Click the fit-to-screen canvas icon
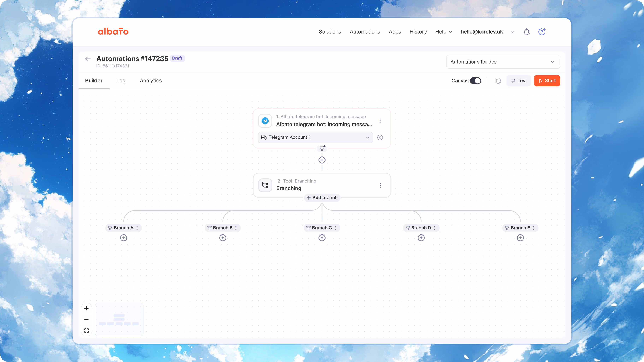The height and width of the screenshot is (362, 644). tap(87, 331)
